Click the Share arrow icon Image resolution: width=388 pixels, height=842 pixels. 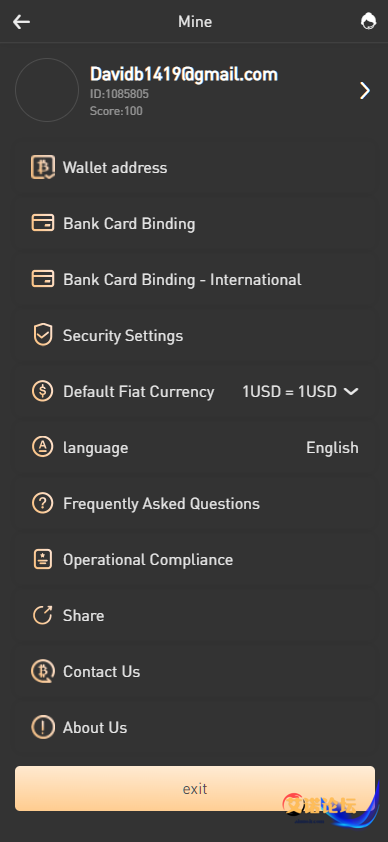coord(42,615)
